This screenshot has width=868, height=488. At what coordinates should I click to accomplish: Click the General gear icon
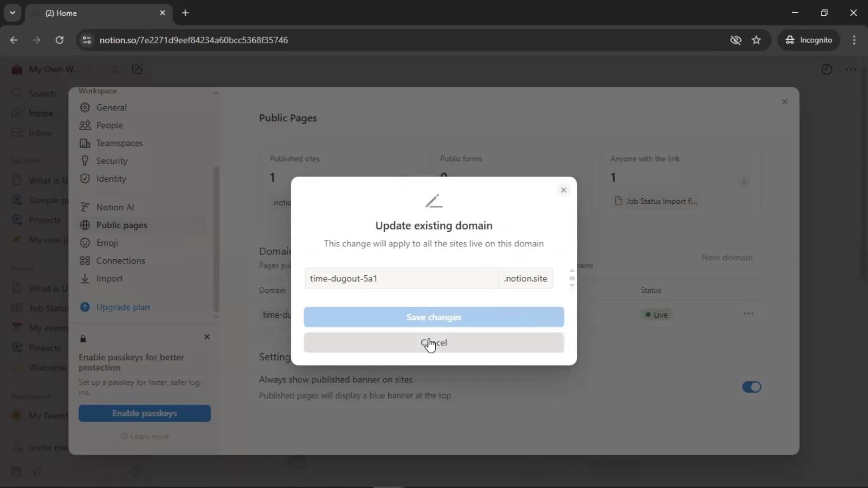(x=85, y=108)
